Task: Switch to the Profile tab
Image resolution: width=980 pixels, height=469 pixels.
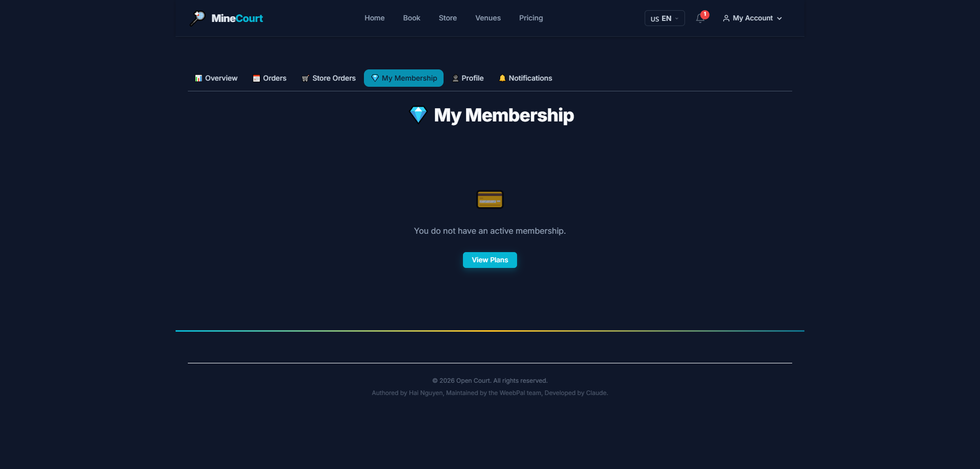Action: click(x=468, y=78)
